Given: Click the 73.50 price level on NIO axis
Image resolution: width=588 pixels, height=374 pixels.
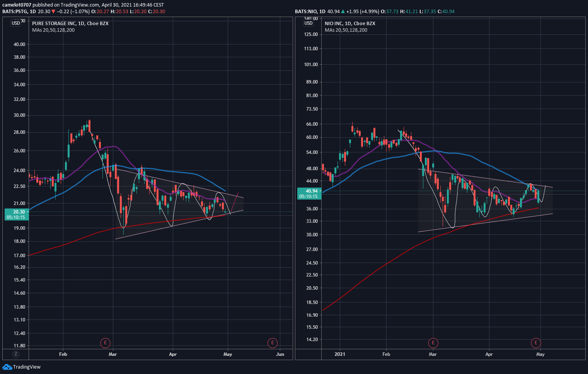Looking at the screenshot, I should [312, 109].
